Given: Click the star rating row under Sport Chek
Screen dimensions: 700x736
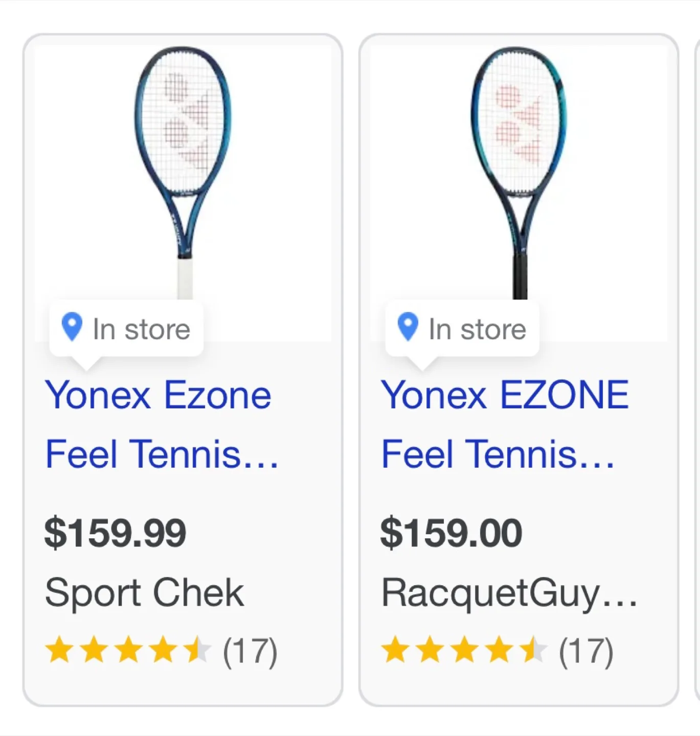Looking at the screenshot, I should pos(128,651).
